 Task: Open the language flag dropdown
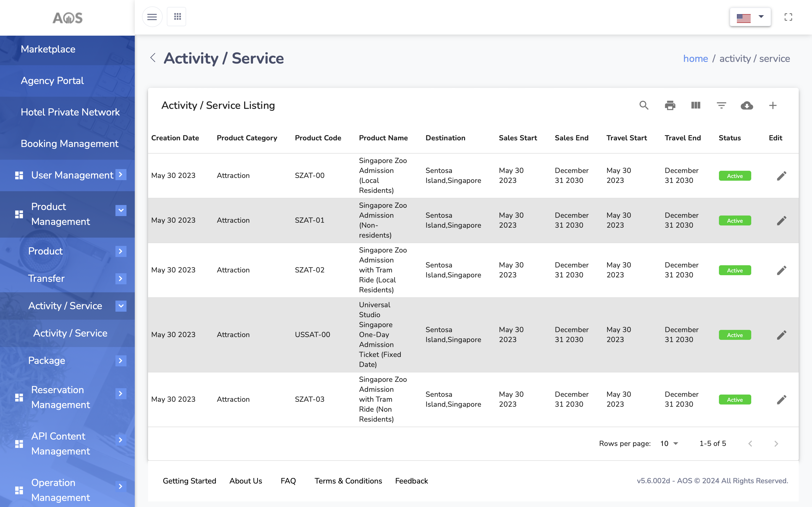750,17
